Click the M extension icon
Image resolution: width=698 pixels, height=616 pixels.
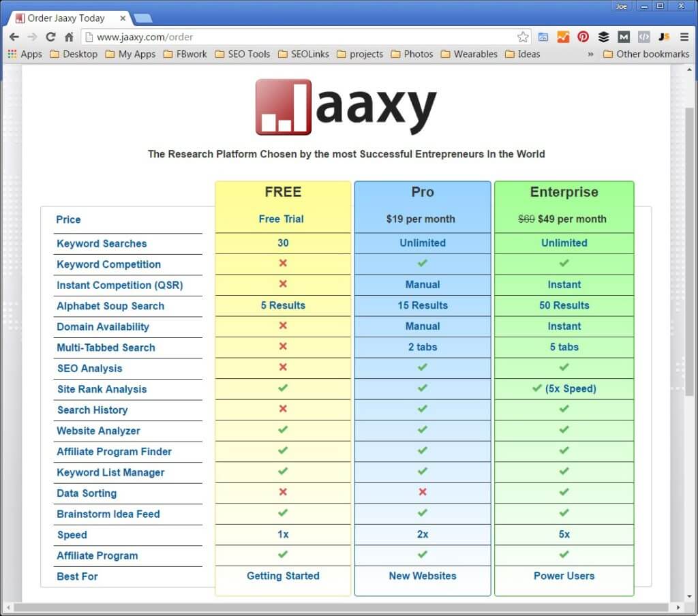[624, 37]
